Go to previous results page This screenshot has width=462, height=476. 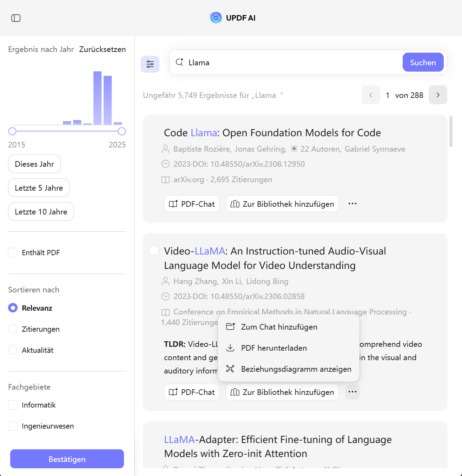[x=371, y=95]
